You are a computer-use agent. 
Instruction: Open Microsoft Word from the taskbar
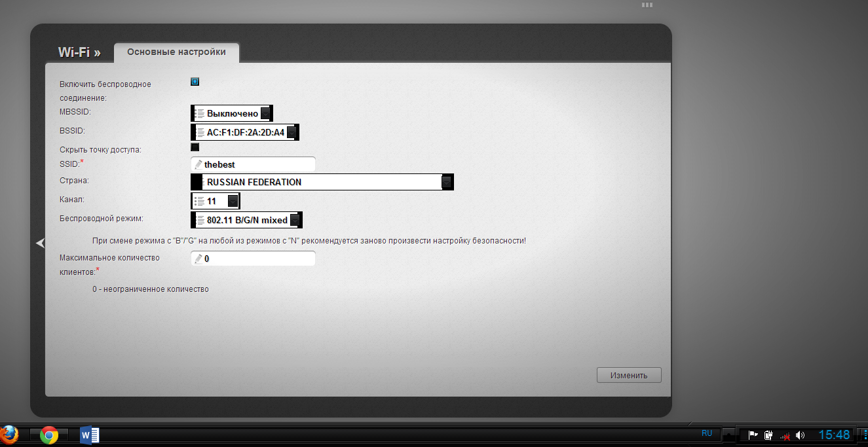pyautogui.click(x=89, y=435)
